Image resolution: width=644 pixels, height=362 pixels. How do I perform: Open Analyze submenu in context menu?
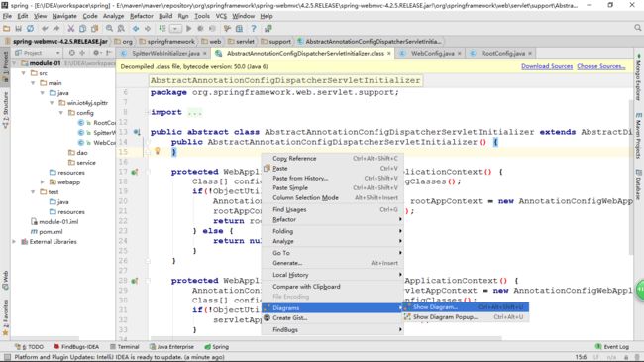click(x=333, y=241)
